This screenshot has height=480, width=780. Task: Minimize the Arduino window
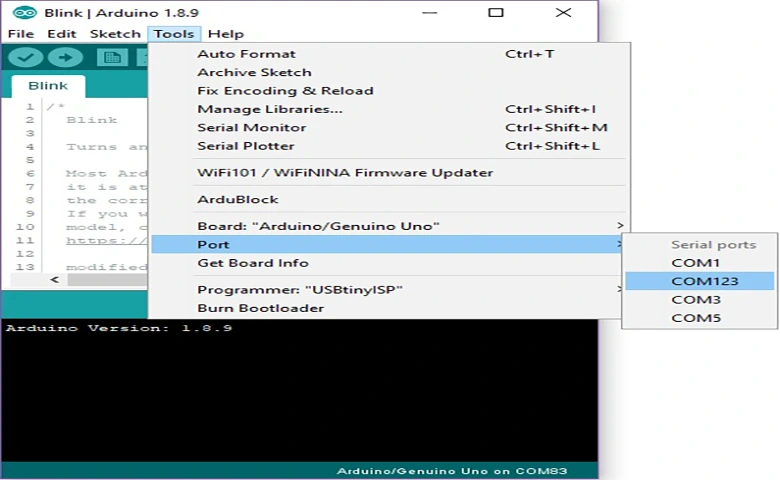point(429,12)
